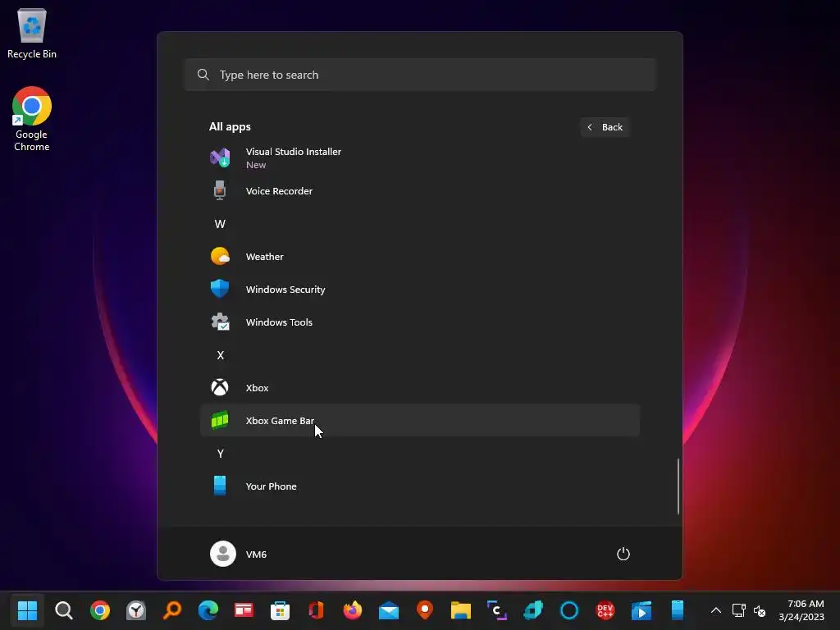Launch the Xbox app
Viewport: 840px width, 630px height.
[x=420, y=387]
